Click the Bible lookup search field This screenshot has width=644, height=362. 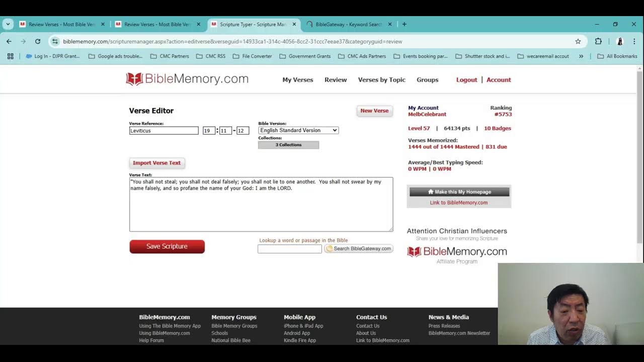[x=290, y=249]
